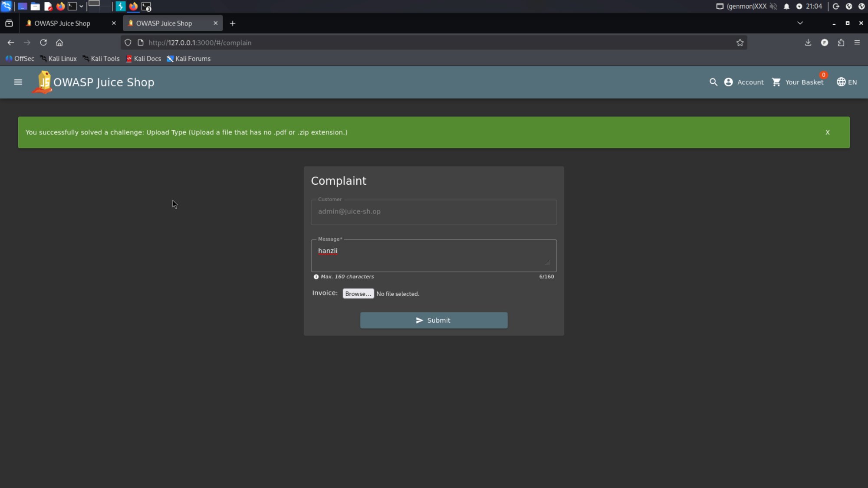List all tabs dropdown arrow

click(800, 23)
